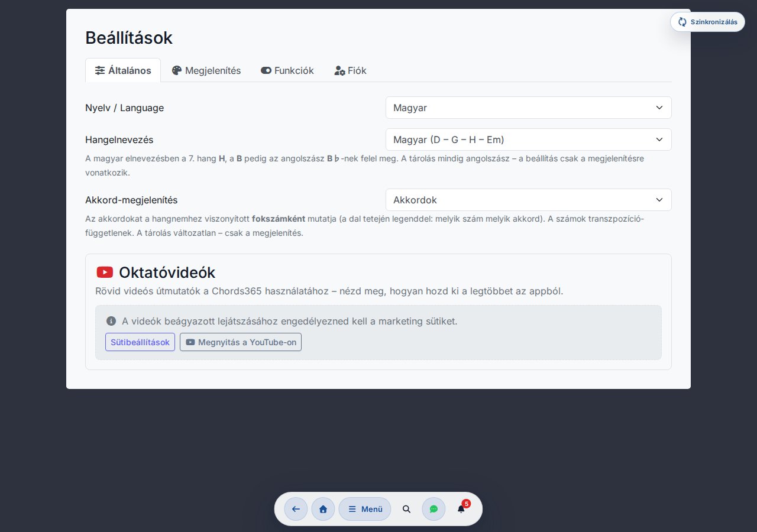
Task: Open the Hangelnevezés dropdown
Action: (x=528, y=140)
